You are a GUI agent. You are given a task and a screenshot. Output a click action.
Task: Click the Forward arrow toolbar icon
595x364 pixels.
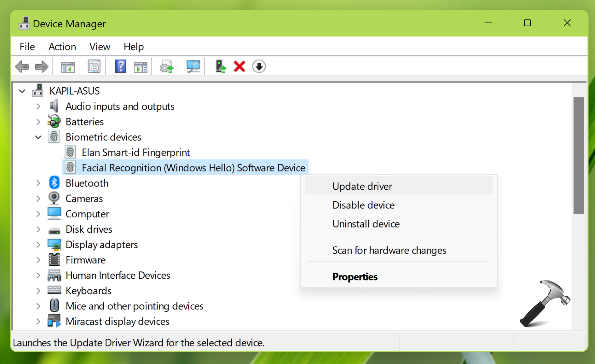pos(42,67)
